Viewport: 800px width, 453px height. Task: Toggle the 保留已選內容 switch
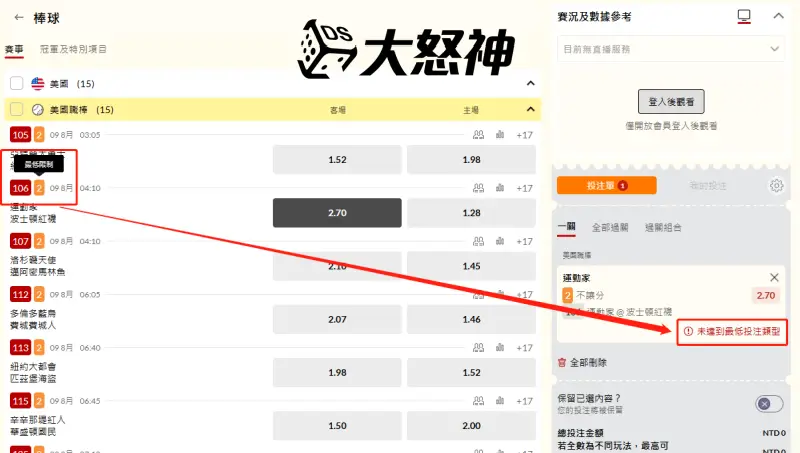point(769,404)
